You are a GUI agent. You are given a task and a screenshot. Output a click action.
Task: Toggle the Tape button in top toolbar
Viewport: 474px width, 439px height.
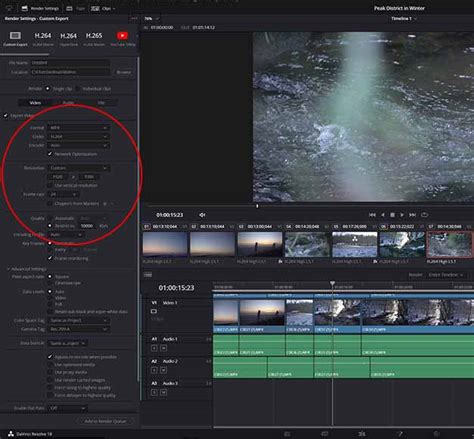[x=76, y=8]
